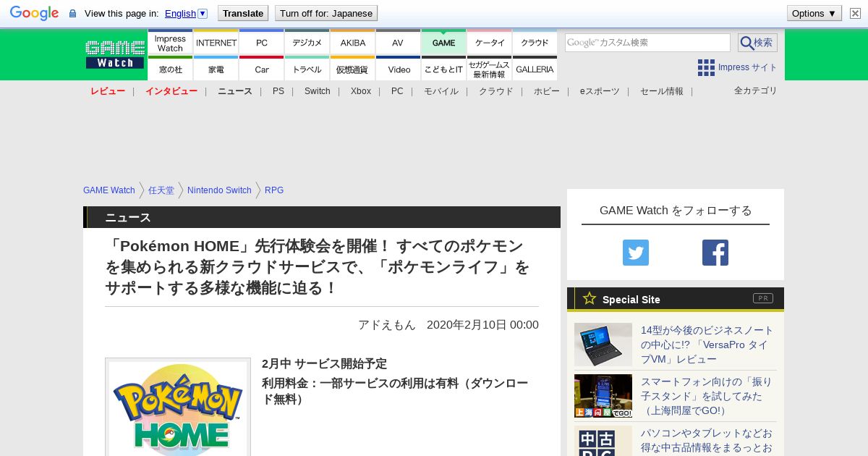The image size is (868, 456).
Task: Click the Google logo in translate bar
Action: pos(34,13)
